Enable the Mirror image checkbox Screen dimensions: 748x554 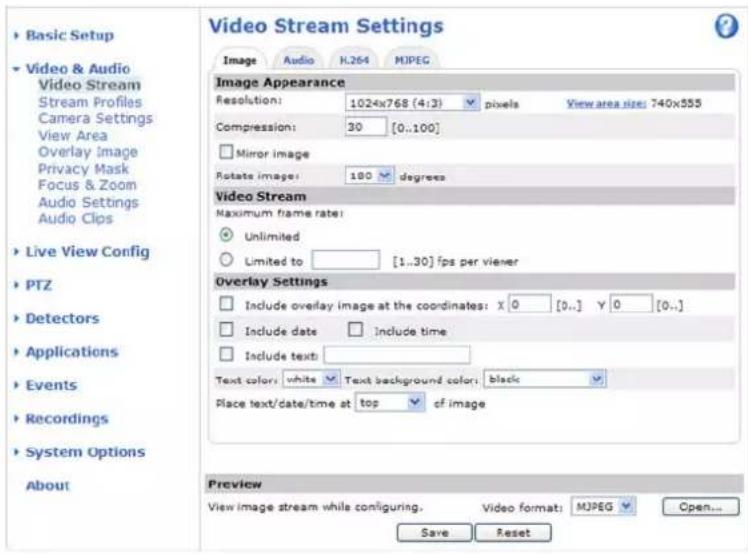pyautogui.click(x=226, y=152)
